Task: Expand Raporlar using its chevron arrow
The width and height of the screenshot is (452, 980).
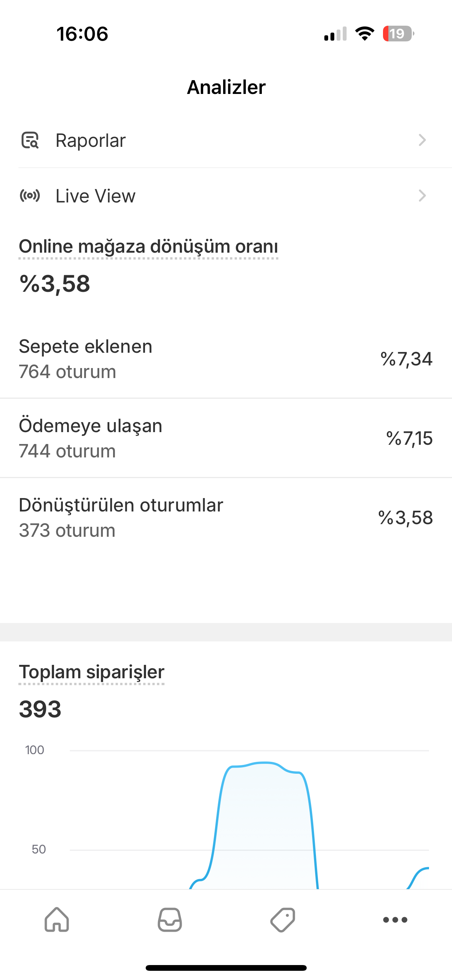Action: [422, 140]
